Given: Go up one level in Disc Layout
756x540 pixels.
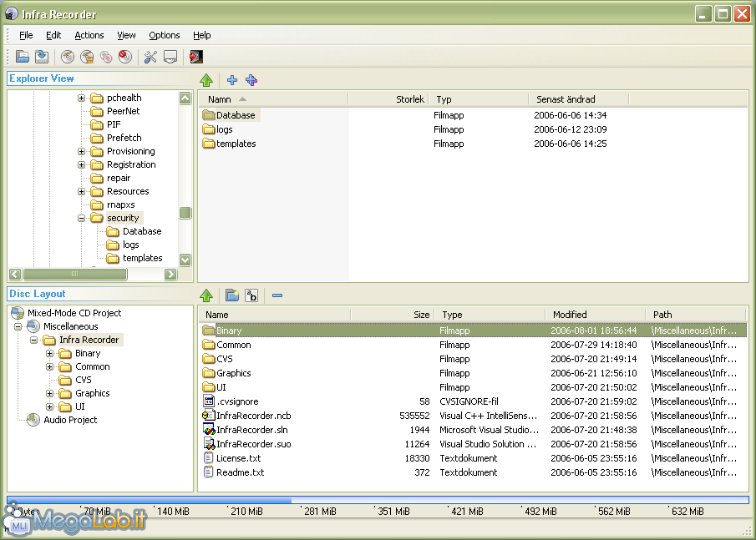Looking at the screenshot, I should 206,295.
